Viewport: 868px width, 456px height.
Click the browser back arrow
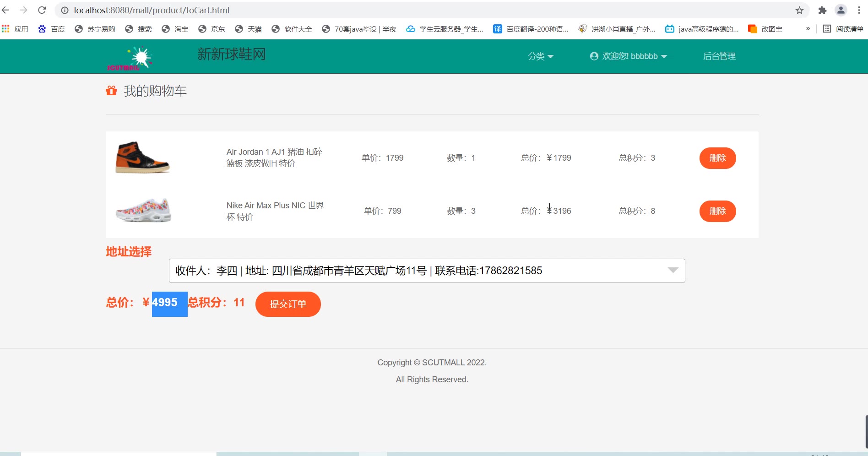(6, 10)
